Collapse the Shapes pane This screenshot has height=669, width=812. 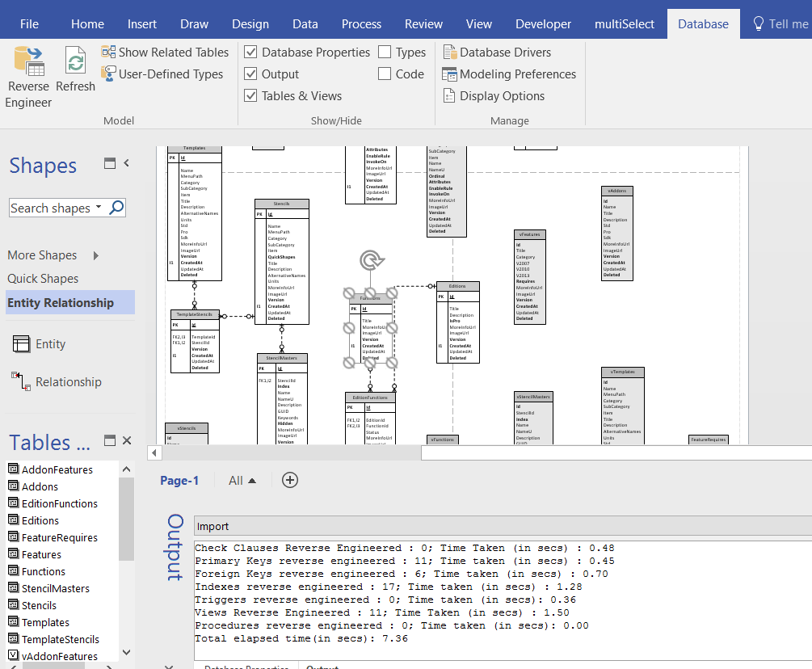(x=127, y=163)
